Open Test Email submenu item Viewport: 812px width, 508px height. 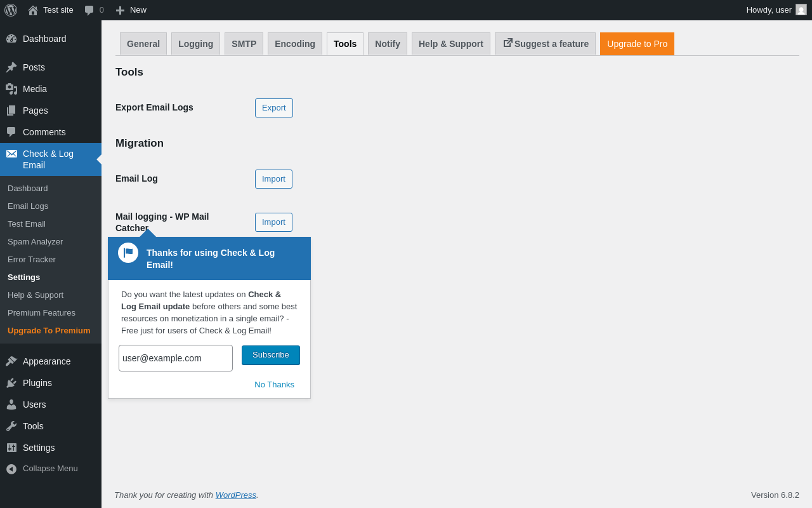pyautogui.click(x=27, y=224)
